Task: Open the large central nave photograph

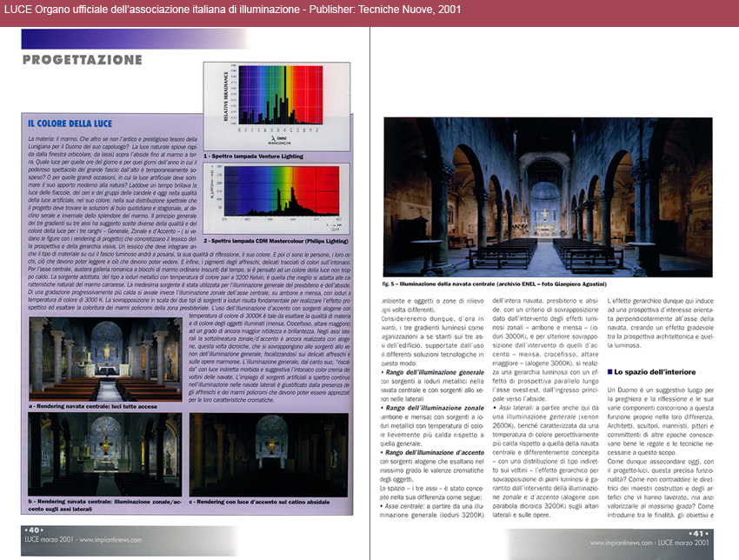Action: click(548, 197)
